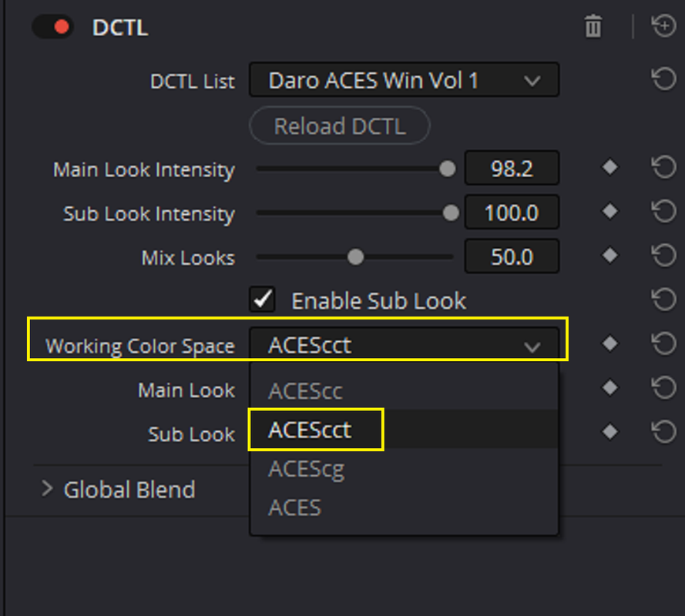Collapse the Working Color Space dropdown

click(404, 345)
